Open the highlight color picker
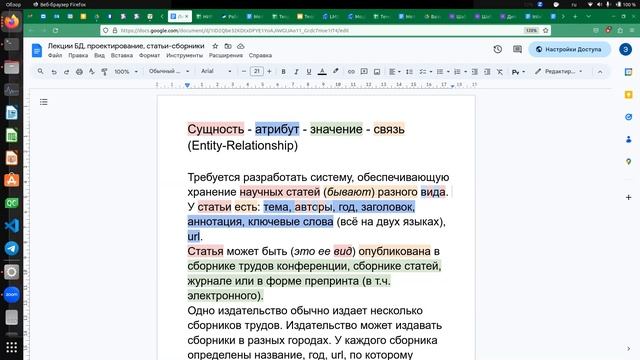The width and height of the screenshot is (640, 360). (x=336, y=71)
